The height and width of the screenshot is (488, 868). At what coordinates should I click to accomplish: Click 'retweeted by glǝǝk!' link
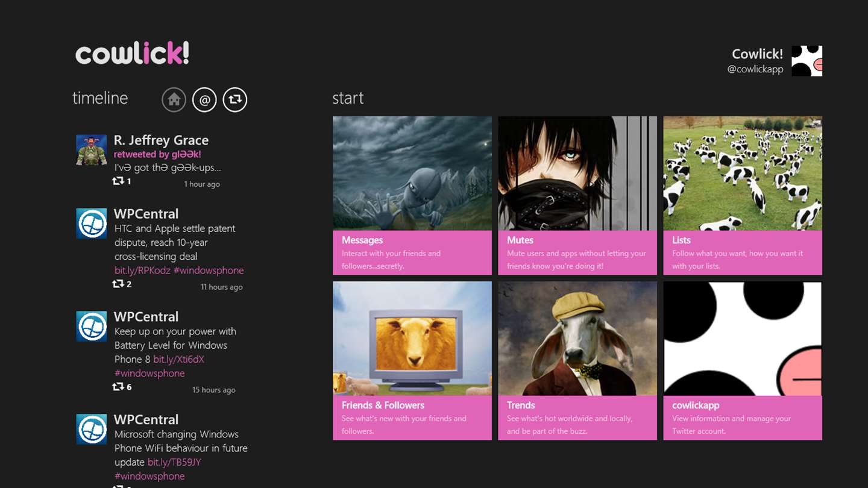pyautogui.click(x=157, y=154)
